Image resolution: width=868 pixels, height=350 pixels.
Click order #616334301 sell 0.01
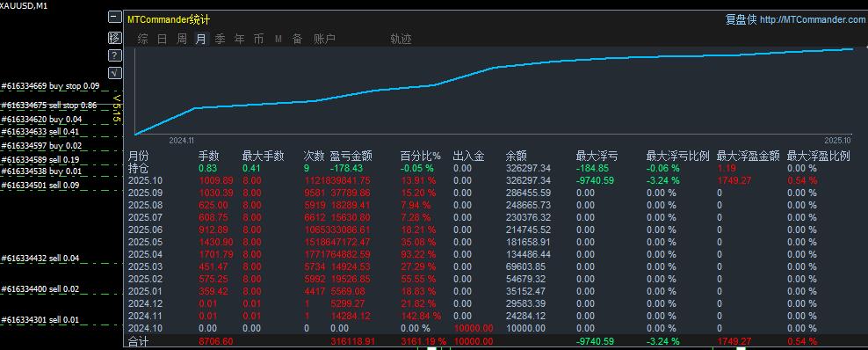point(40,320)
